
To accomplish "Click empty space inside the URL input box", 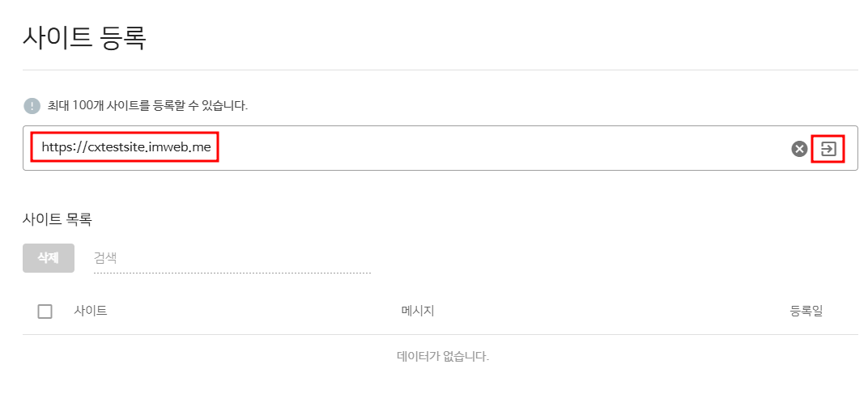I will coord(502,149).
